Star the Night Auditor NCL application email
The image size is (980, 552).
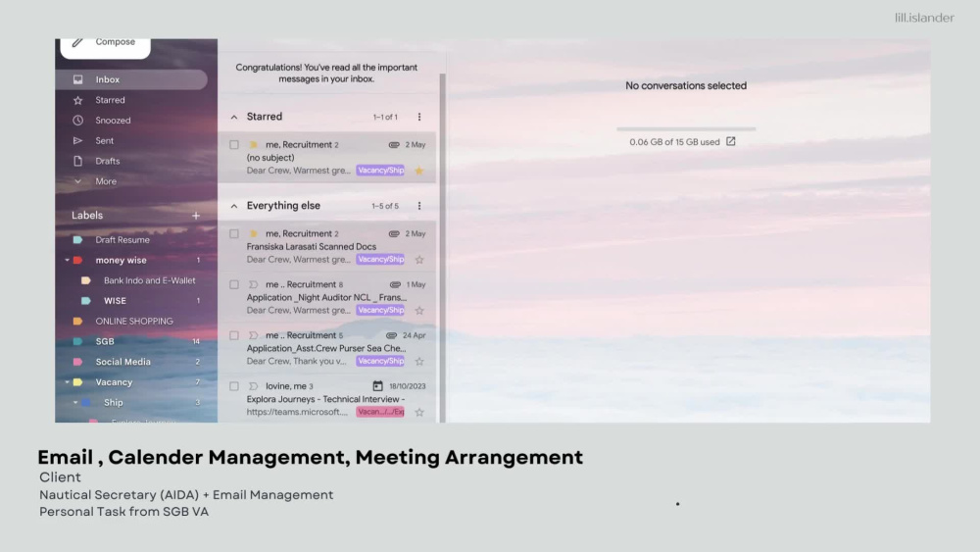pyautogui.click(x=419, y=310)
